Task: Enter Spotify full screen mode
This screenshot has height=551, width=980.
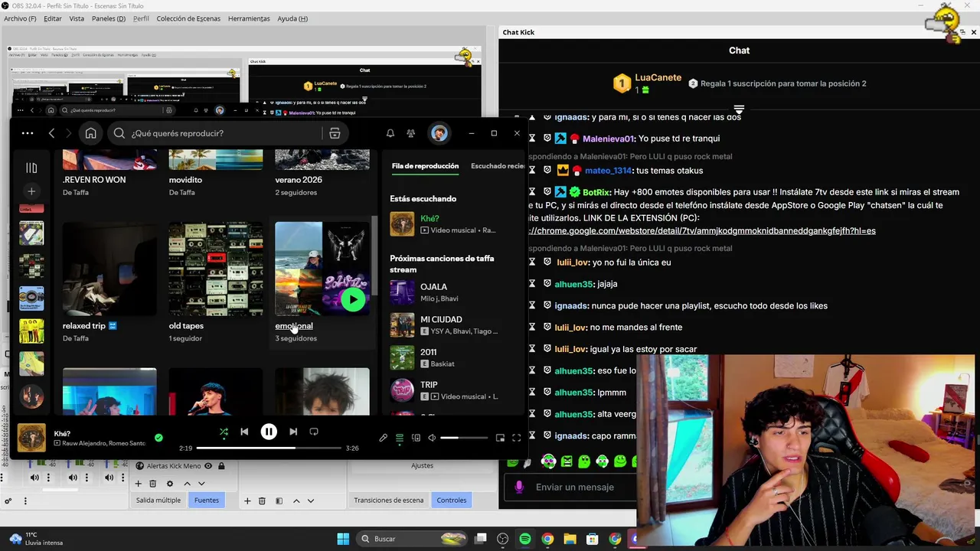Action: click(516, 438)
